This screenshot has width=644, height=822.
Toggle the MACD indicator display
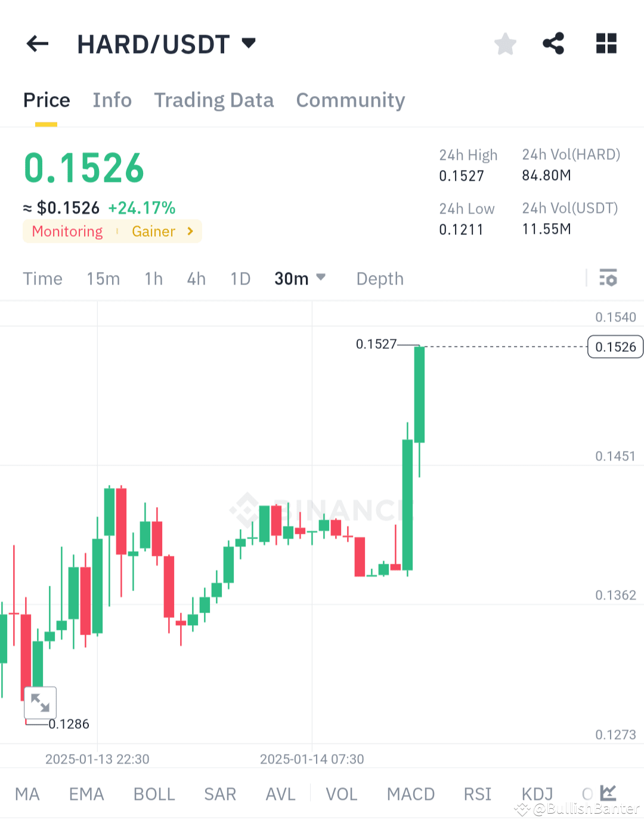pos(411,793)
